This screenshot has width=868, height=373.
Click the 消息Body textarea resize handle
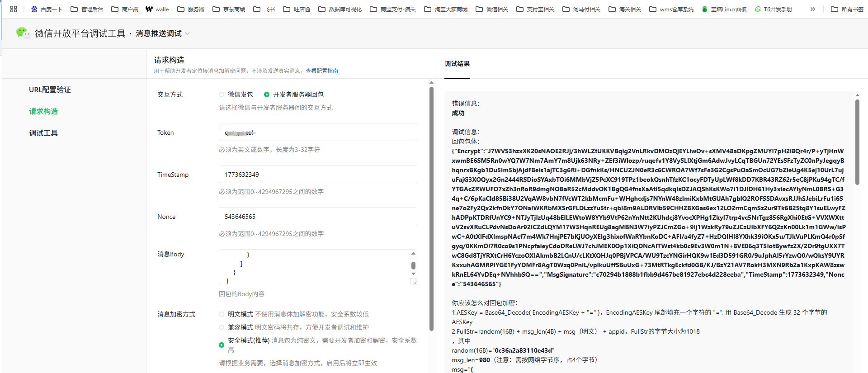tap(414, 282)
